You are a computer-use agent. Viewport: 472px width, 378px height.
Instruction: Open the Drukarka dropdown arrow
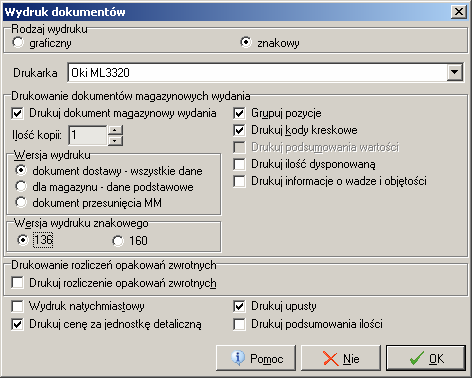point(455,72)
